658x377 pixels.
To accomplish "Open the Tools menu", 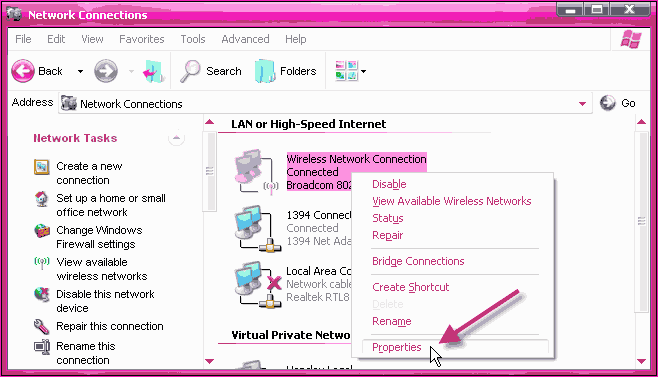I will click(193, 39).
